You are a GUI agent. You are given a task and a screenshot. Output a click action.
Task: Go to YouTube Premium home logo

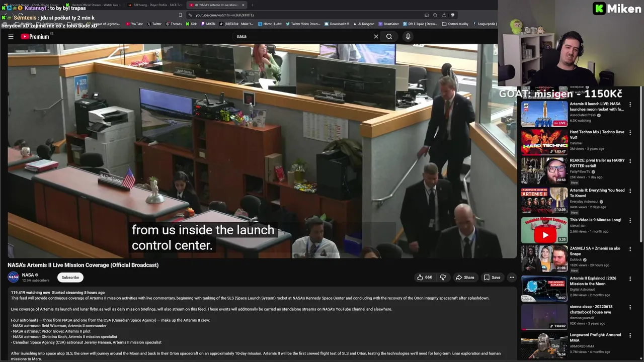coord(35,36)
